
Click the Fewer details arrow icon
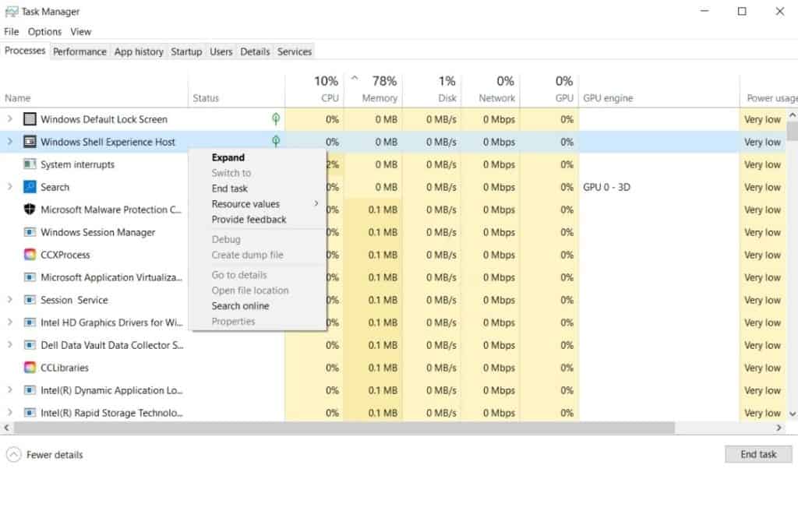click(x=14, y=454)
